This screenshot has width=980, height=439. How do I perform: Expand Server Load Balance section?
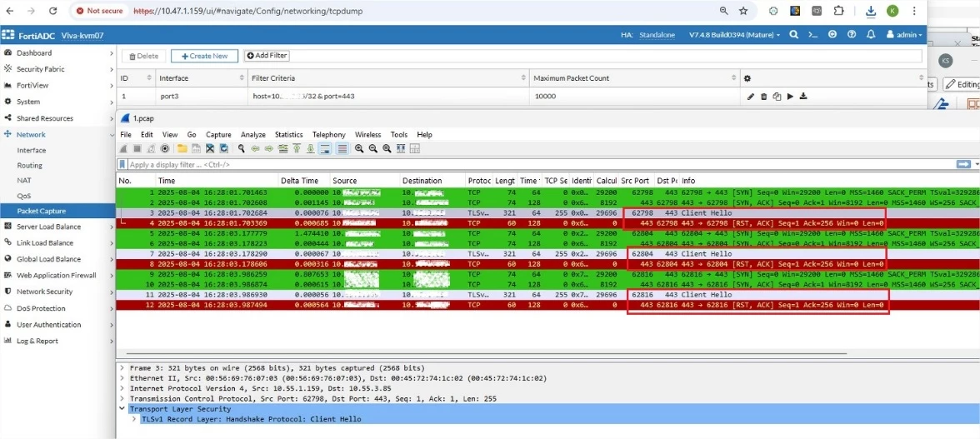(x=58, y=226)
